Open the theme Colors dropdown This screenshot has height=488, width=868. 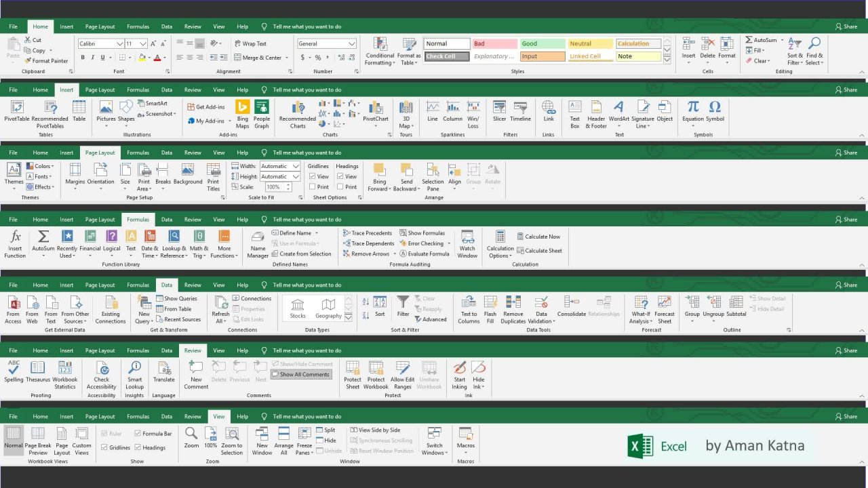pyautogui.click(x=41, y=166)
